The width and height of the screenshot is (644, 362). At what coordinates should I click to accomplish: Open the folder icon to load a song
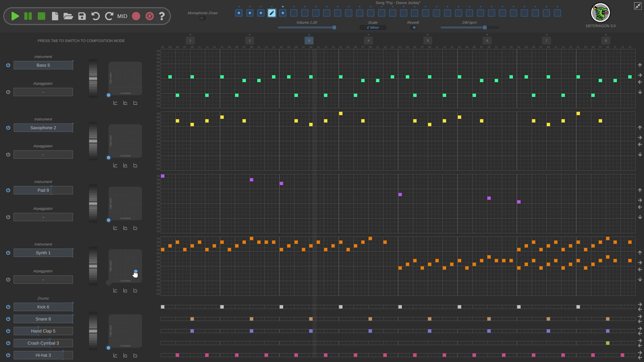coord(68,16)
